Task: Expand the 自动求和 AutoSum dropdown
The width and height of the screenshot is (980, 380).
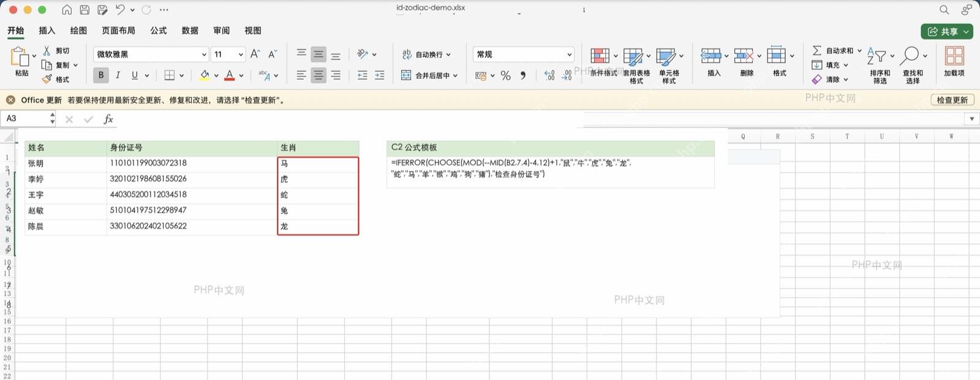Action: pyautogui.click(x=859, y=51)
